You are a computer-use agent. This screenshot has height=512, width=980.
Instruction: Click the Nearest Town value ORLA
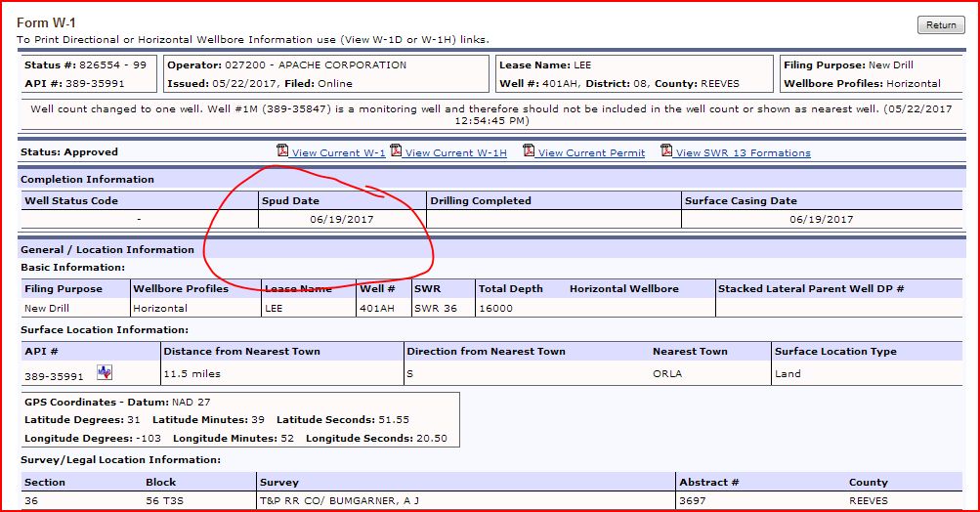pos(667,374)
